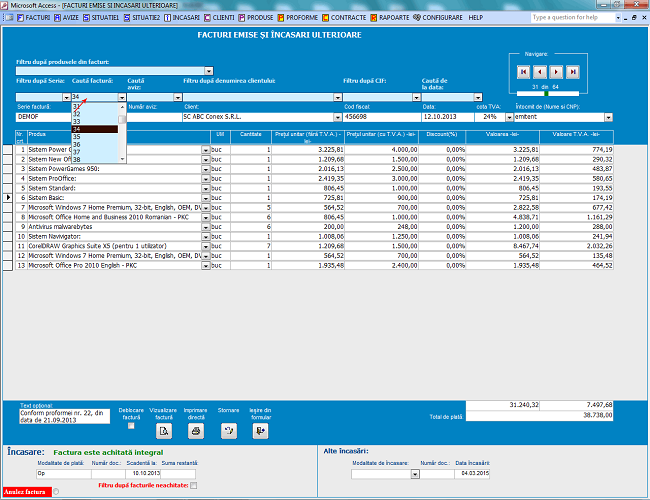The image size is (650, 500).
Task: Collapse the Cauta factura dropdown arrow
Action: [122, 97]
